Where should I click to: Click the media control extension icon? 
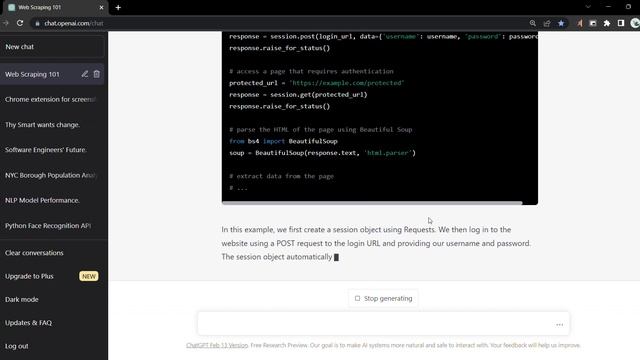click(x=593, y=23)
